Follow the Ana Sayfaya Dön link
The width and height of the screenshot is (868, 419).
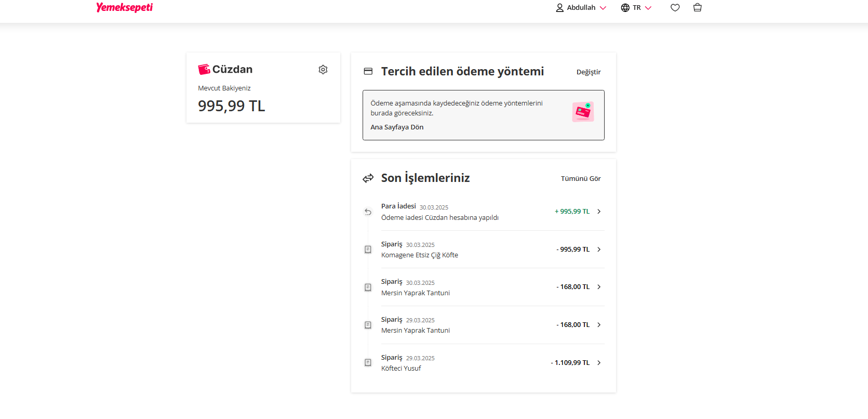coord(397,127)
